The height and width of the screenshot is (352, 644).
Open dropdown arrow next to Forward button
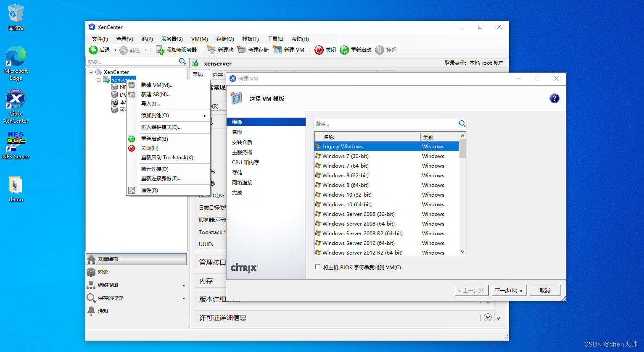pyautogui.click(x=146, y=50)
